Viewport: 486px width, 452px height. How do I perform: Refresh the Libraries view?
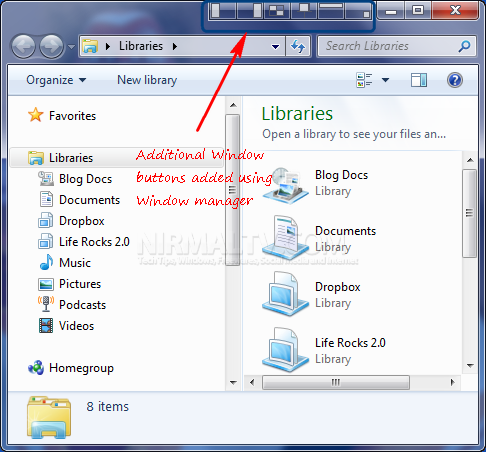298,46
